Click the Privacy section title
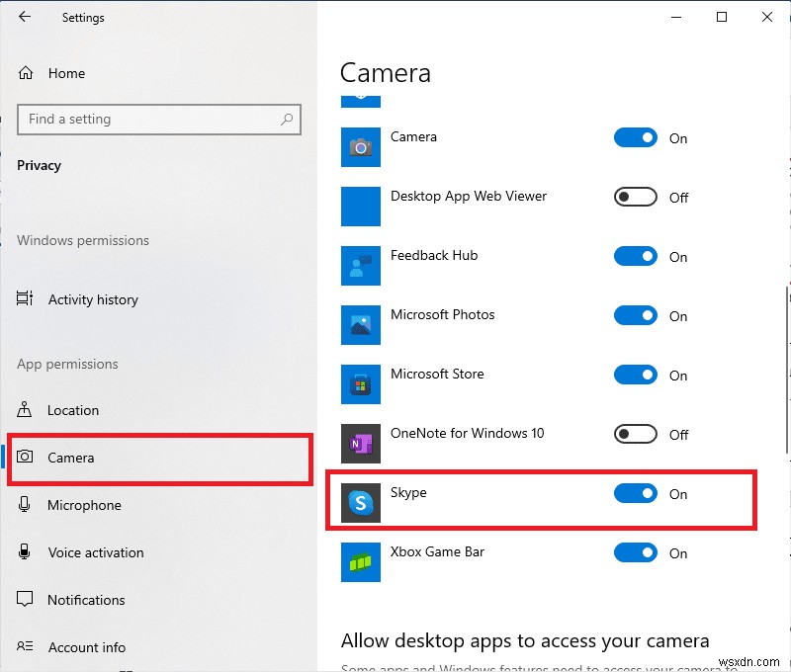This screenshot has height=672, width=791. coord(39,165)
